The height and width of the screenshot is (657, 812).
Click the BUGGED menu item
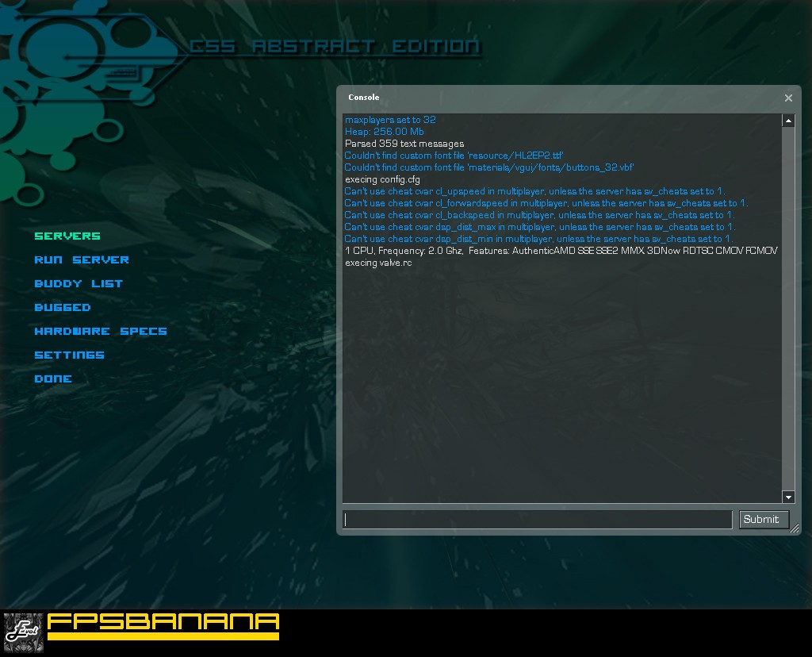pyautogui.click(x=63, y=307)
